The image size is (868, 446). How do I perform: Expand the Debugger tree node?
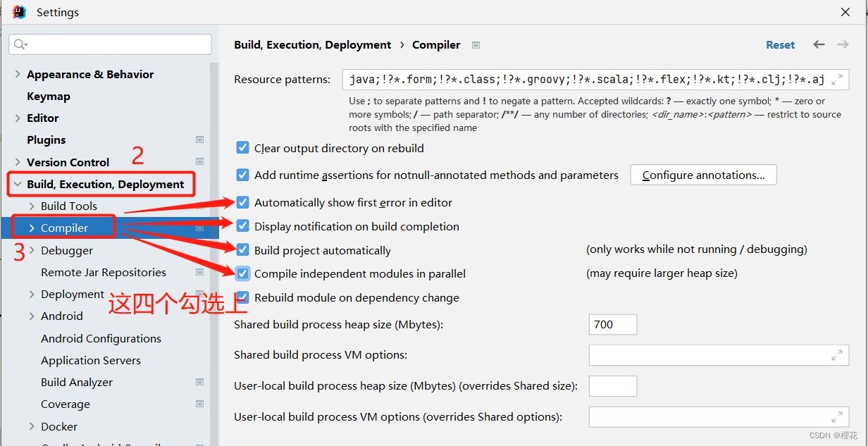[32, 250]
